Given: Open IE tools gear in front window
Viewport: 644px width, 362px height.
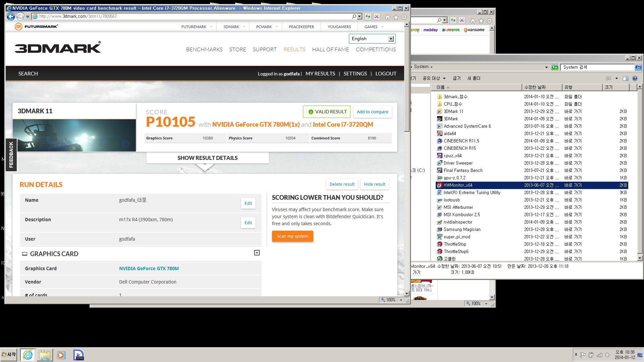Looking at the screenshot, I should pyautogui.click(x=404, y=17).
